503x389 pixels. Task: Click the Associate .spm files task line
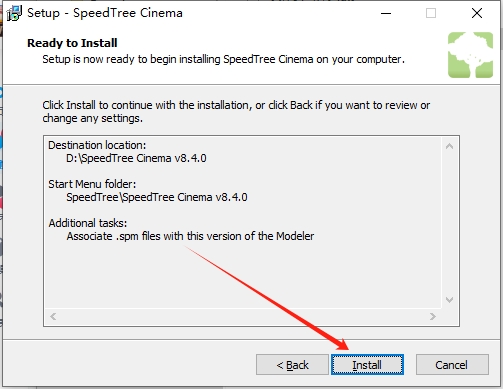[x=190, y=236]
